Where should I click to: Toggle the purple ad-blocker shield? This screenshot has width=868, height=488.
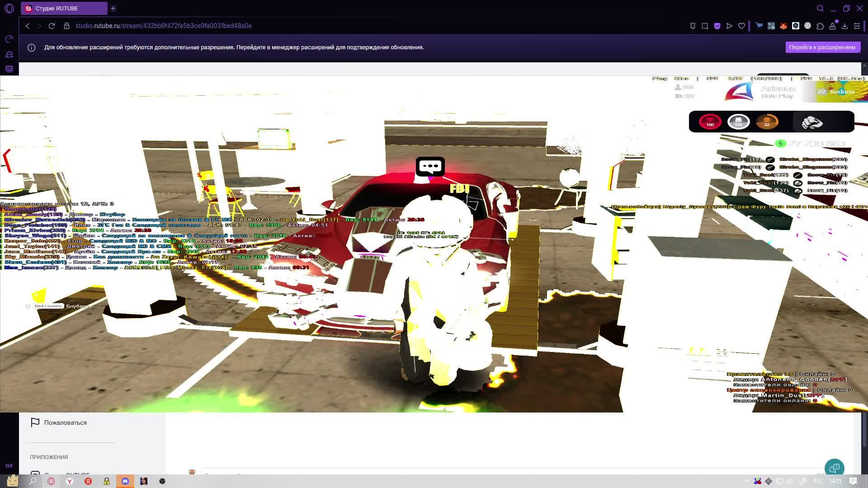point(717,26)
